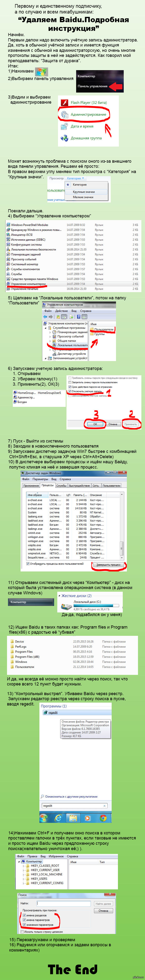Select Крупные значки in the view menu

pyautogui.click(x=84, y=192)
